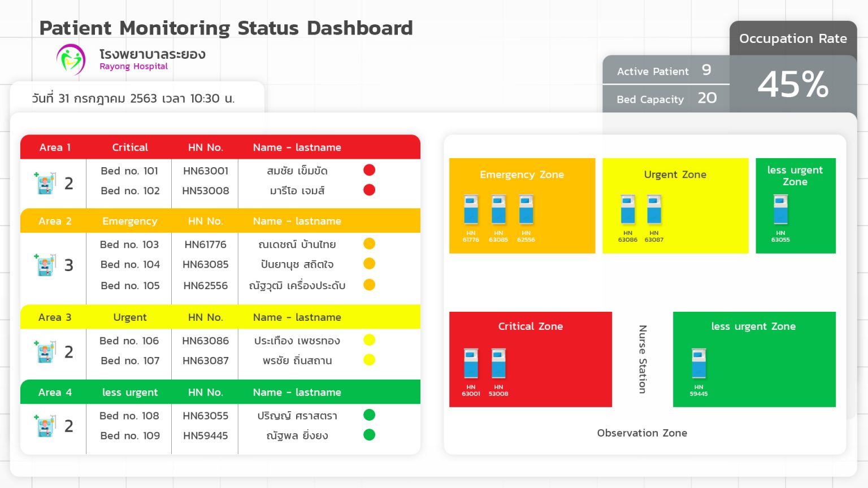This screenshot has width=868, height=488.
Task: Click the Bed Capacity 20 field
Action: [666, 99]
